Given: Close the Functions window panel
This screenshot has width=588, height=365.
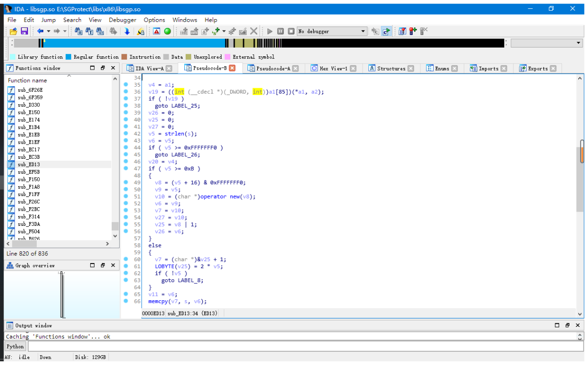Looking at the screenshot, I should pyautogui.click(x=113, y=68).
